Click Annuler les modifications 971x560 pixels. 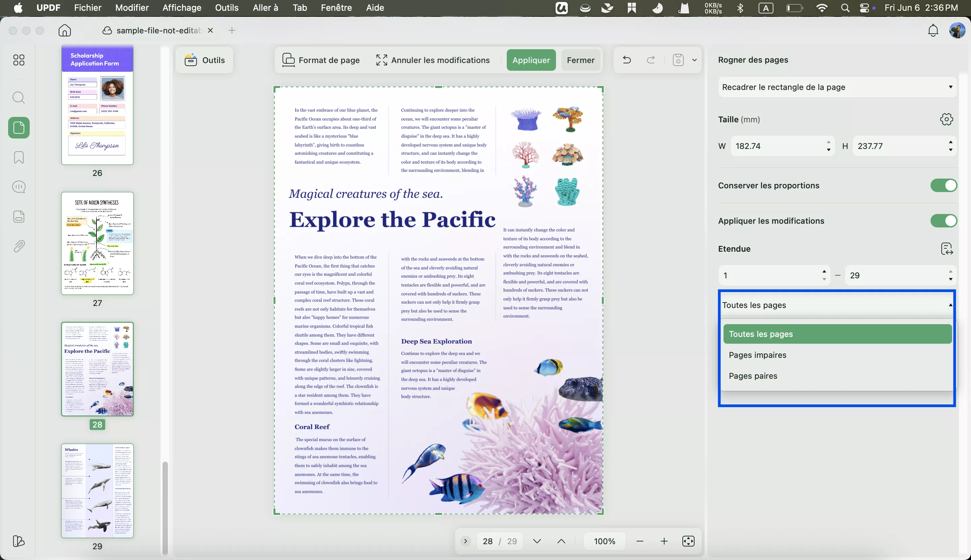(x=433, y=60)
